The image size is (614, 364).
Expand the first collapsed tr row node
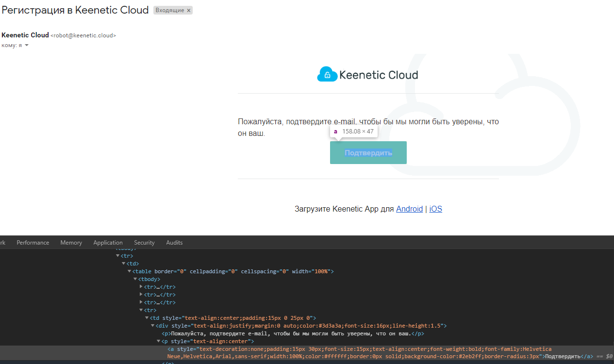[x=141, y=287]
